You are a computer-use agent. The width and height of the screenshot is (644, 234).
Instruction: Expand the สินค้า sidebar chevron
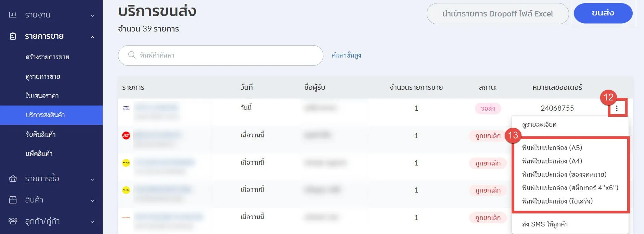[92, 200]
